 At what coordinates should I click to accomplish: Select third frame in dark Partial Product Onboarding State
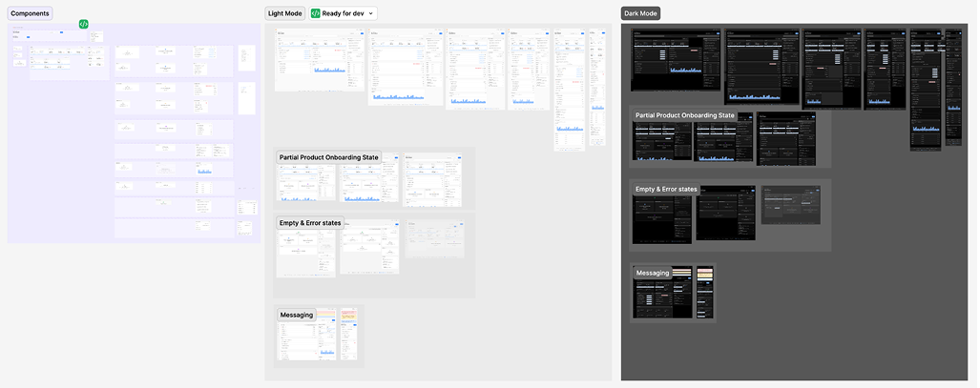786,138
